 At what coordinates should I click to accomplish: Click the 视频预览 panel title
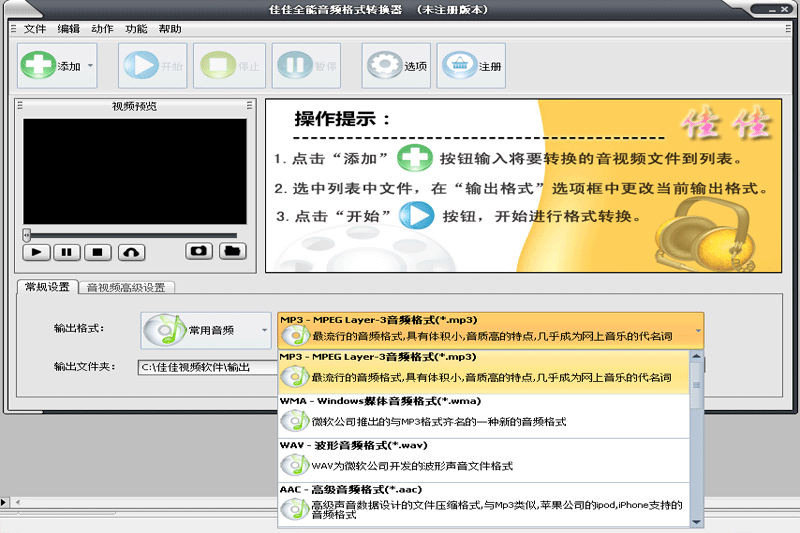click(134, 106)
